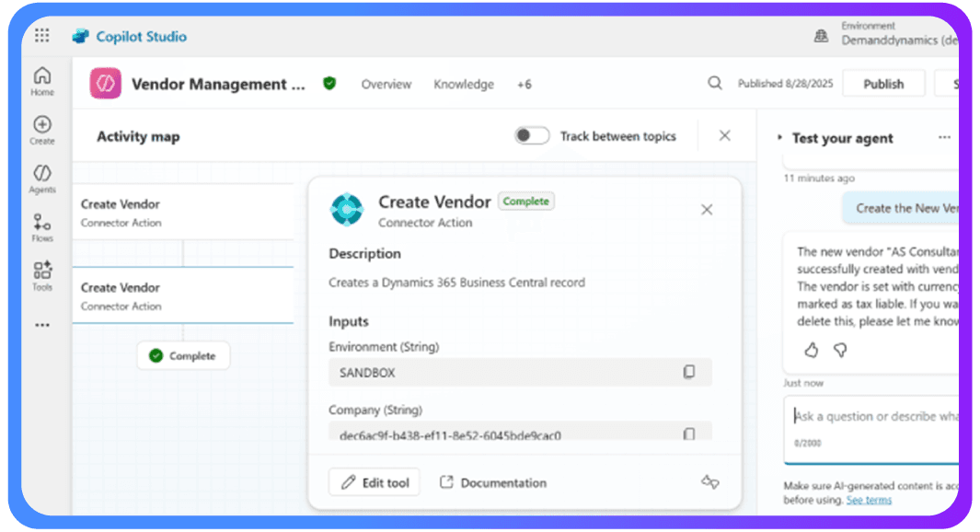
Task: Open the See terms link
Action: pos(869,500)
